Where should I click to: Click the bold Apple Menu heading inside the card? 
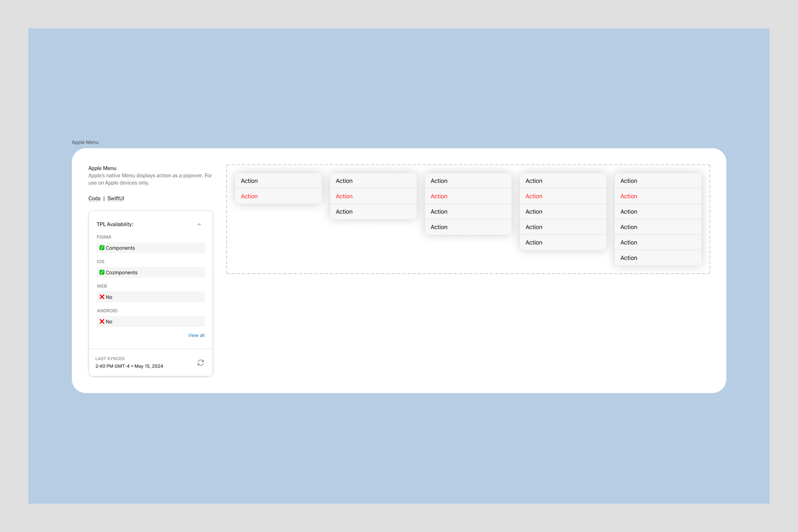102,168
